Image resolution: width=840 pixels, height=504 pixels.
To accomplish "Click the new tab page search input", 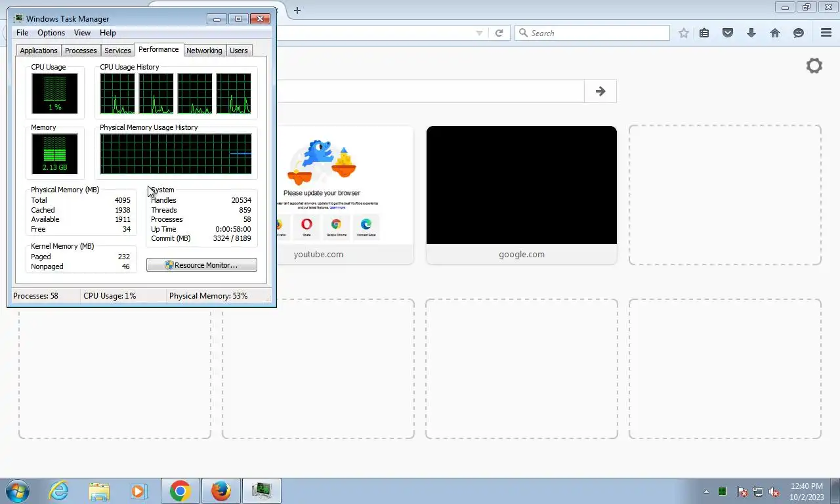I will 430,91.
